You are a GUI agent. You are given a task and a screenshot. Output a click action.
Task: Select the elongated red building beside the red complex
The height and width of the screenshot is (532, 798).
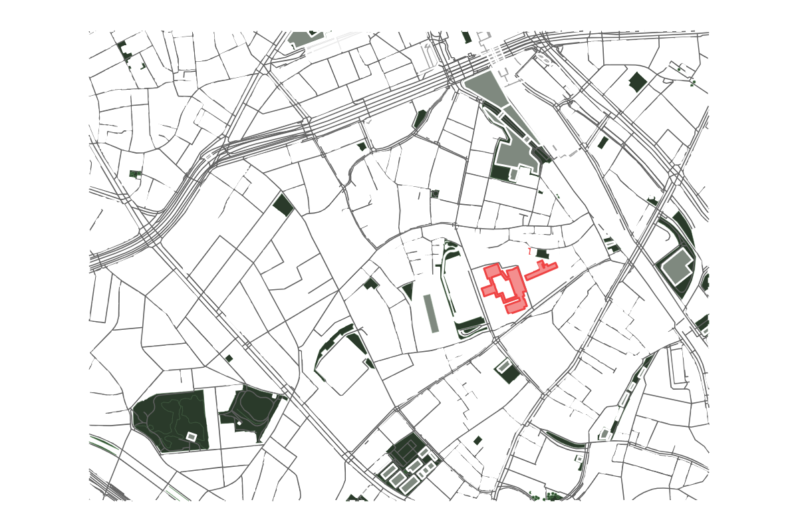541,271
